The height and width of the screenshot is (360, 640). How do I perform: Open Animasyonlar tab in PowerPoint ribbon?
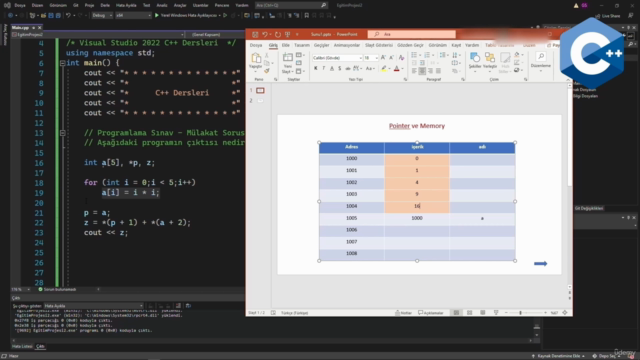347,45
